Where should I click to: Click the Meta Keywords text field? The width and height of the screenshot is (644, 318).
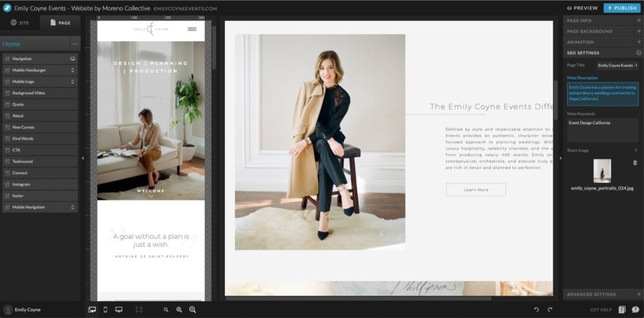point(602,129)
